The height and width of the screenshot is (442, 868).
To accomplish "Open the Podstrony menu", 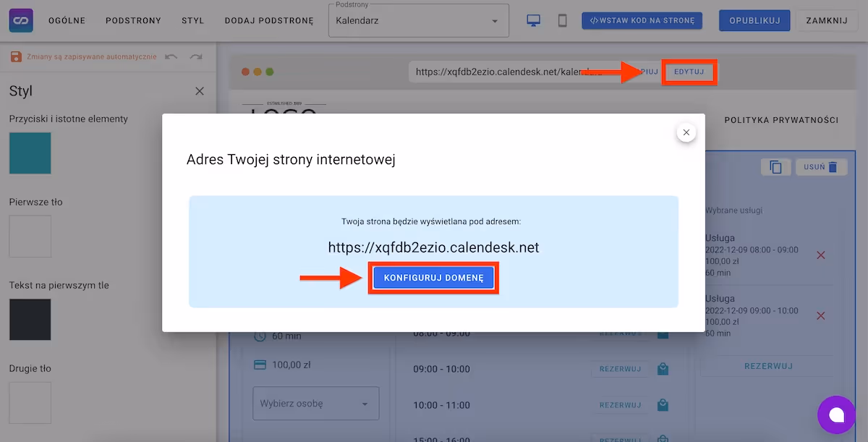I will 133,20.
